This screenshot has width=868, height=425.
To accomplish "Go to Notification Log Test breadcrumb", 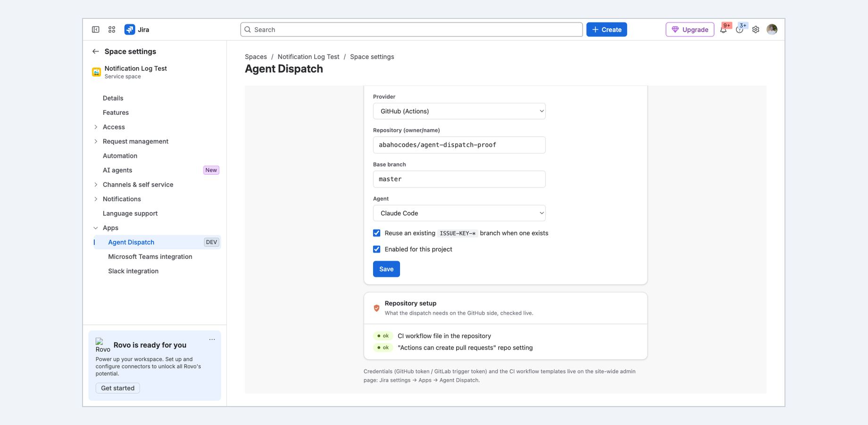I will [x=309, y=57].
